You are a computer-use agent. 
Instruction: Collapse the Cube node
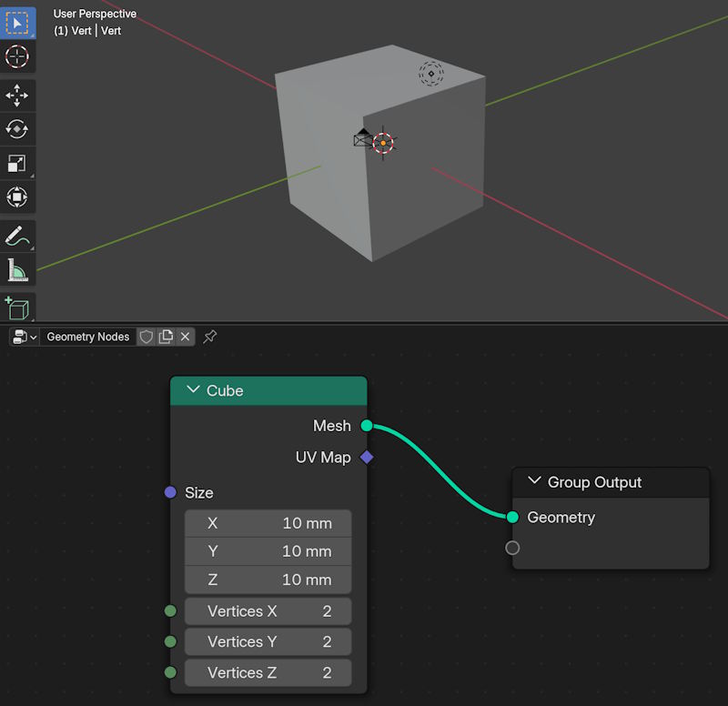193,390
